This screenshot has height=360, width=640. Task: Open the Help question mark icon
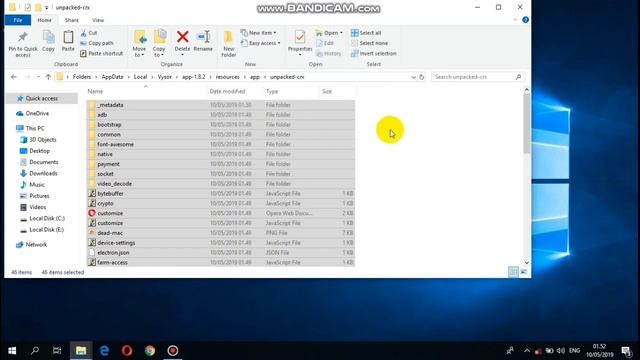525,20
